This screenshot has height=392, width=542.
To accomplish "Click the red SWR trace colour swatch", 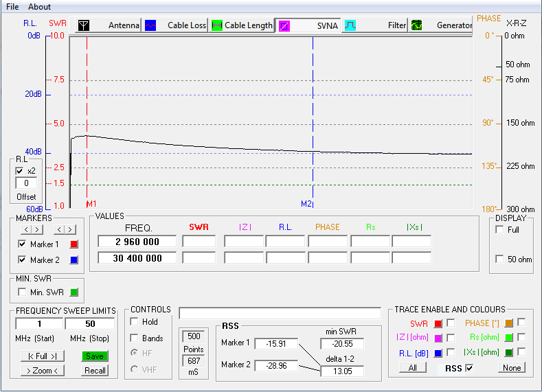I will pos(438,323).
